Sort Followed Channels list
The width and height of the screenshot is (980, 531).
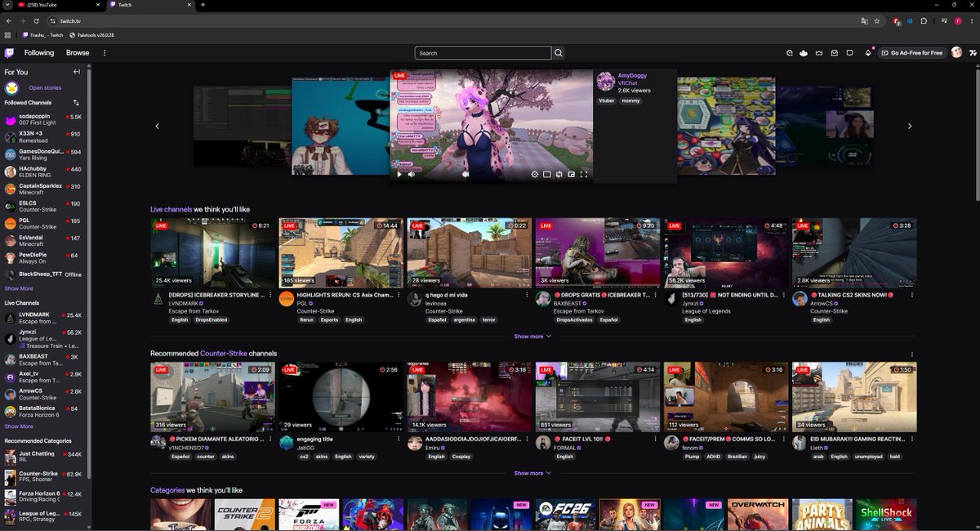coord(76,103)
